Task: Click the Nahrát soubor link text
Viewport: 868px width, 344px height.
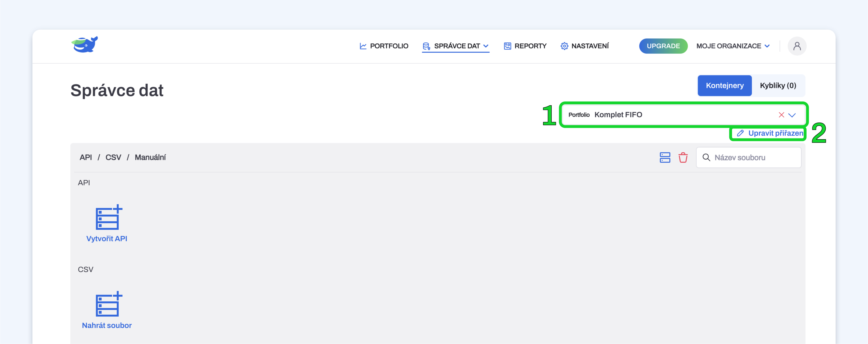Action: pyautogui.click(x=107, y=326)
